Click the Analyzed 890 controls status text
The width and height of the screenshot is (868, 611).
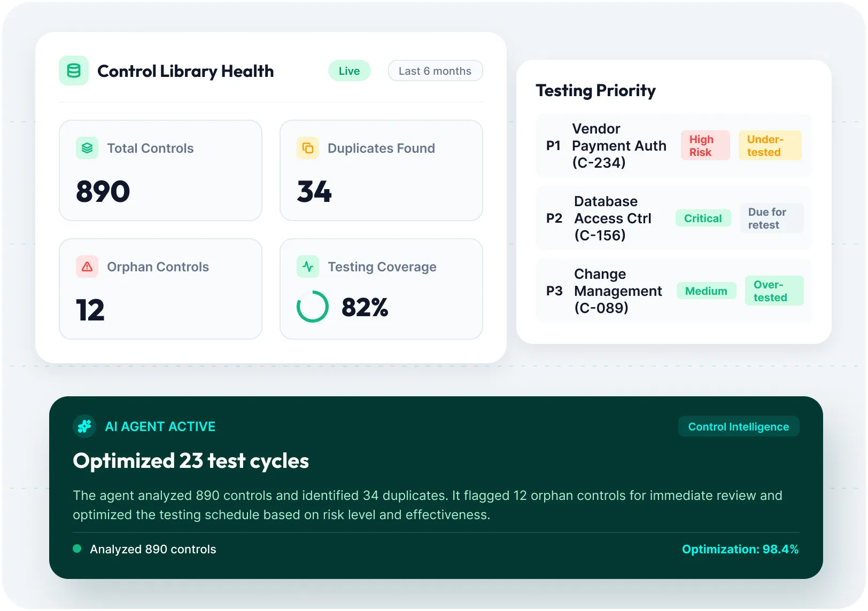click(153, 549)
